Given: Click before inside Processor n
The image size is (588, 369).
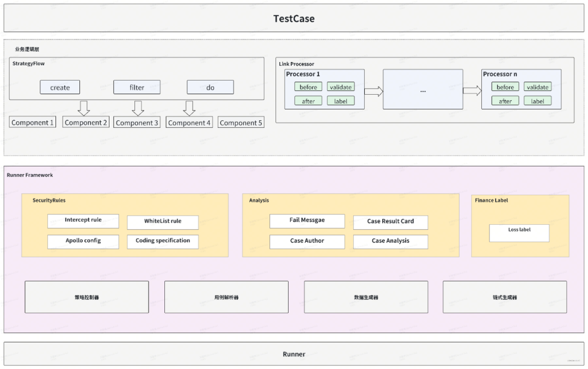Looking at the screenshot, I should 505,87.
